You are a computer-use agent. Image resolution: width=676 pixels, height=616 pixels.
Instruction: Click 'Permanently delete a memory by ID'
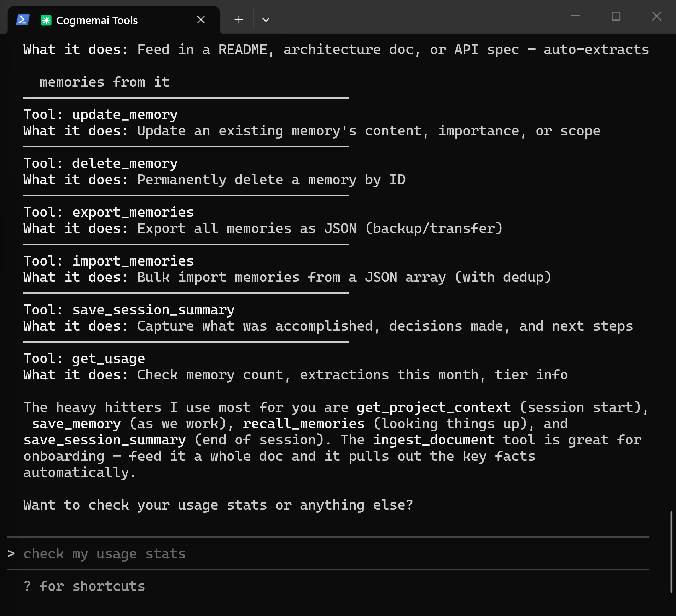tap(271, 180)
